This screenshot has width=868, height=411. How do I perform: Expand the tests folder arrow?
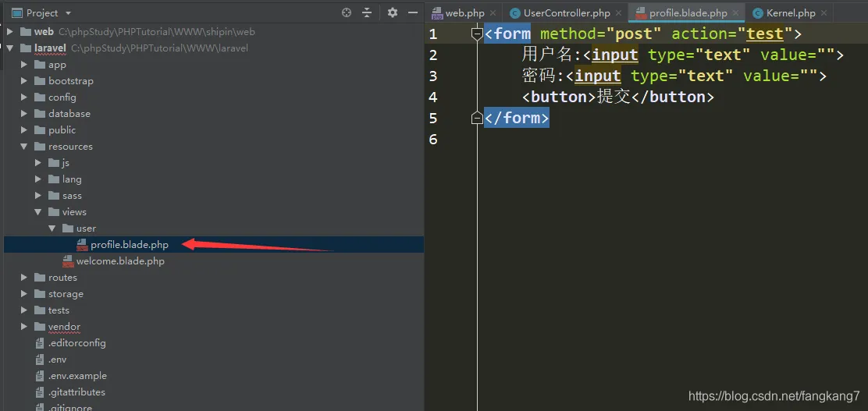23,310
